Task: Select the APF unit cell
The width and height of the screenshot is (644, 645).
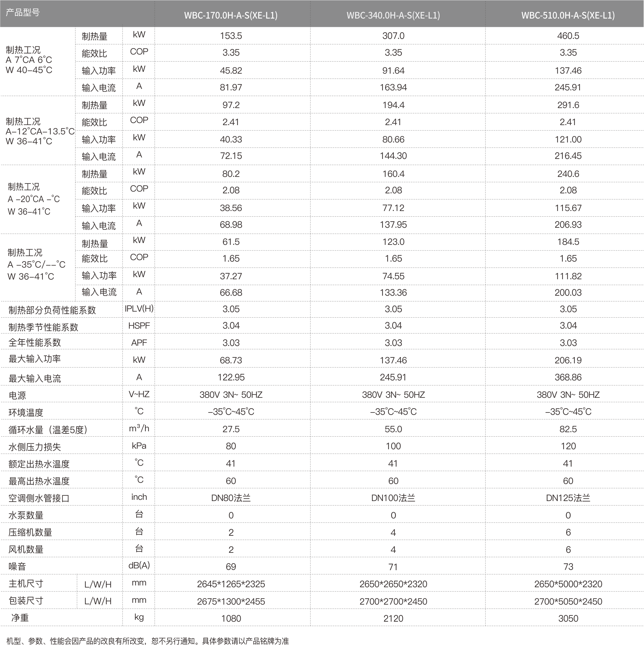Action: (139, 342)
